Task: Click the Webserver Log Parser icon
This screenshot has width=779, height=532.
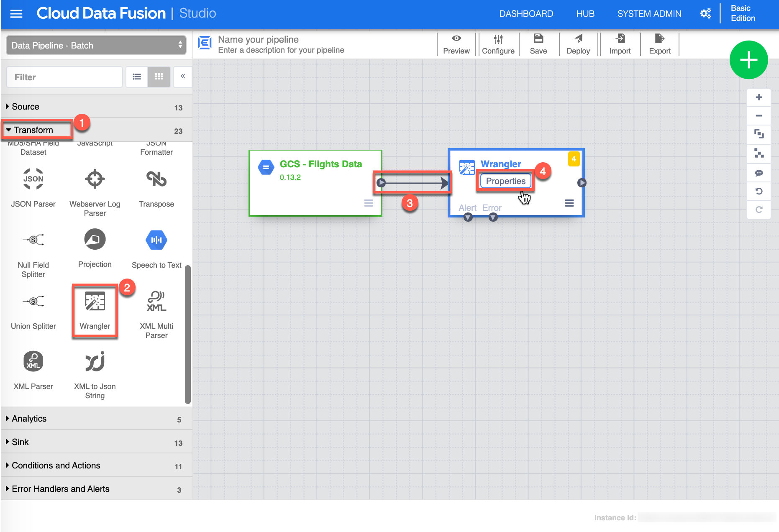Action: pos(95,179)
